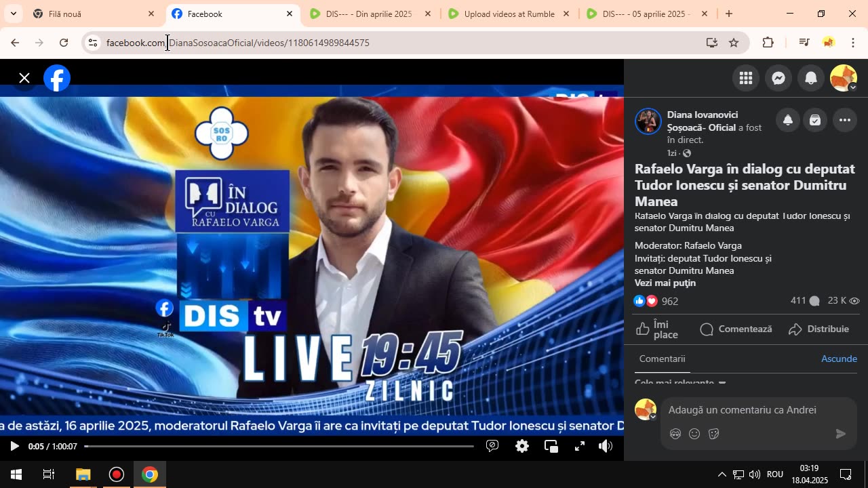
Task: Open the Facebook menu grid icon
Action: pos(746,78)
